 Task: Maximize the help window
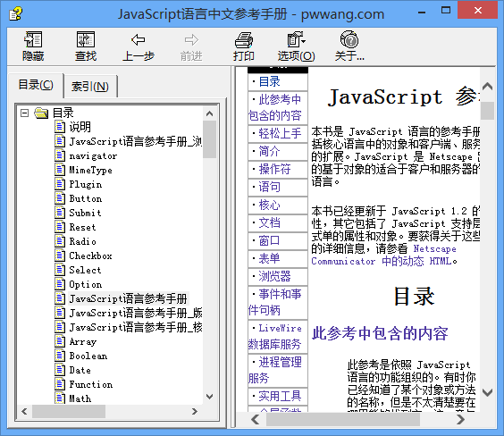tap(446, 11)
